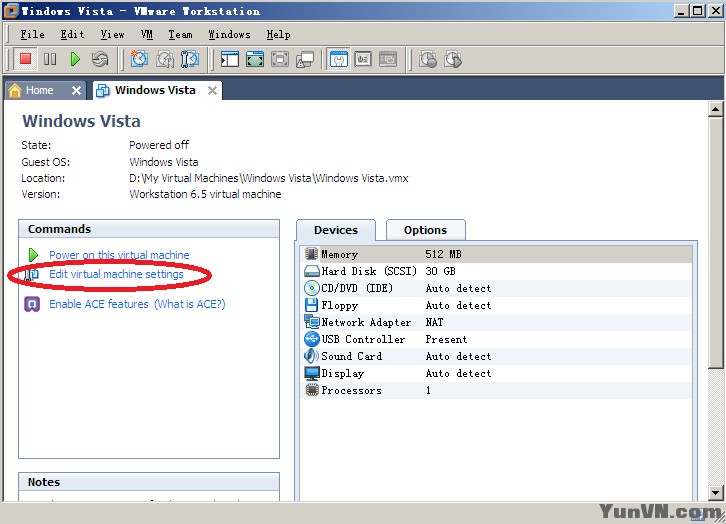The height and width of the screenshot is (524, 726).
Task: Select the Hard Disk (SCSI) row
Action: click(x=496, y=271)
